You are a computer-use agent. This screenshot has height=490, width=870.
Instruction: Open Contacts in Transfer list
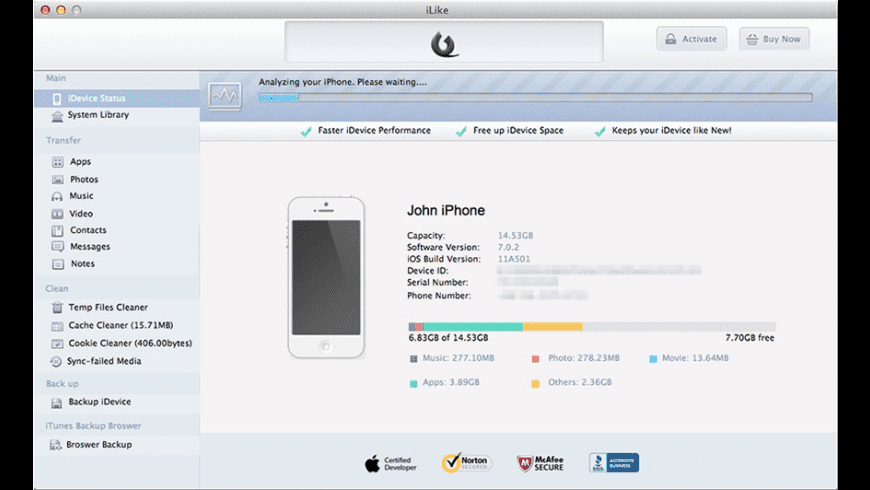click(88, 230)
